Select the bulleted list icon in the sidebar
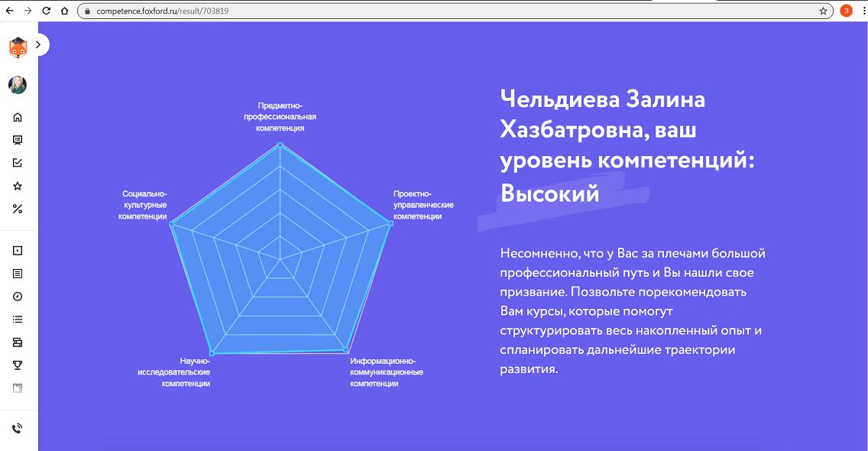The height and width of the screenshot is (451, 868). (18, 320)
